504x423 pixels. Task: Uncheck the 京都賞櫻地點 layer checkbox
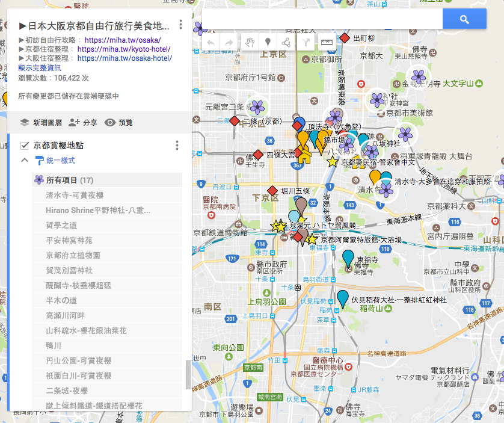pyautogui.click(x=23, y=144)
